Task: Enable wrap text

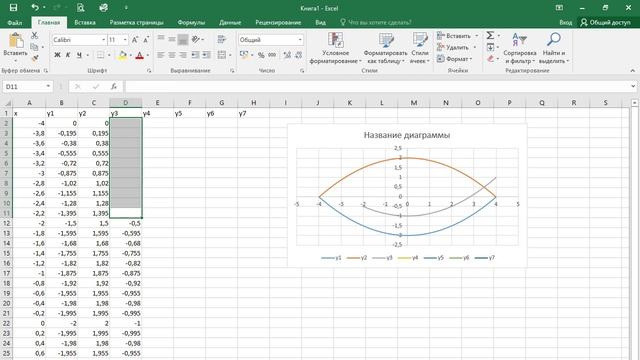Action: (x=222, y=40)
